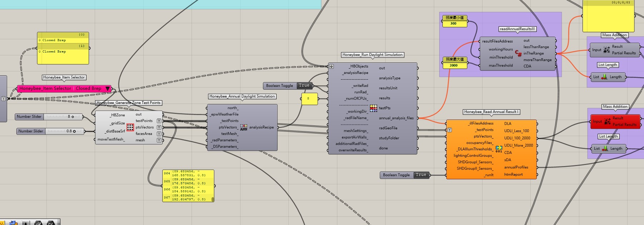Click the lower List Length component icon

click(605, 148)
